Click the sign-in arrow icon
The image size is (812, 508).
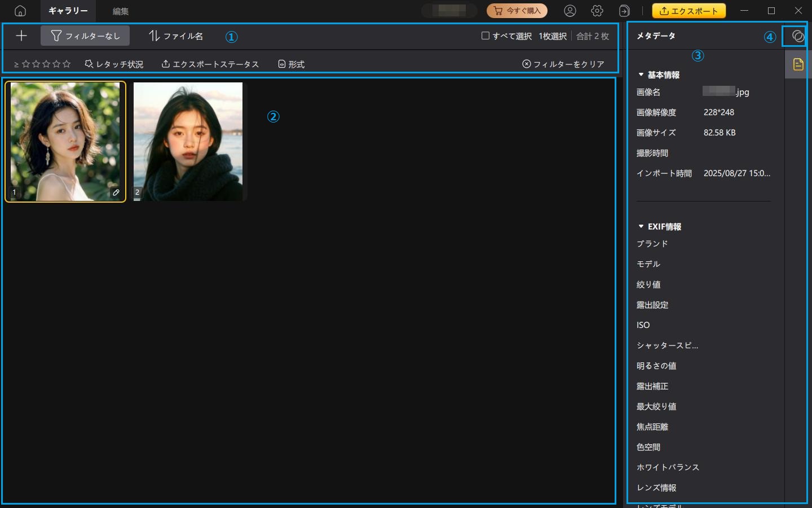[x=624, y=11]
